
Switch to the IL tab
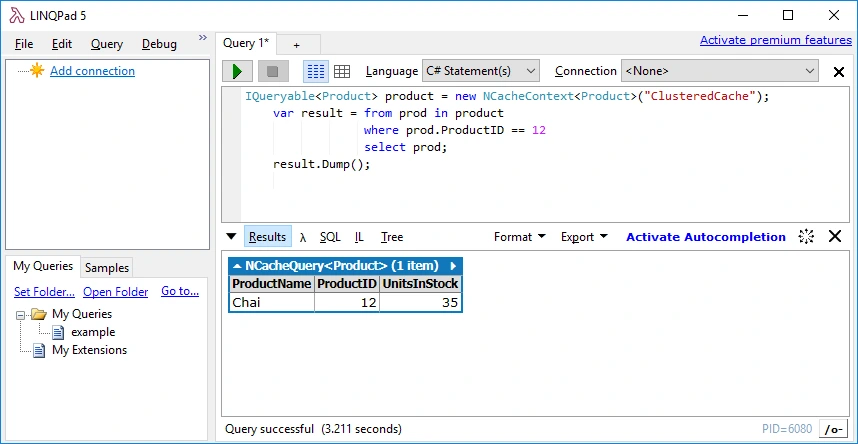coord(359,237)
